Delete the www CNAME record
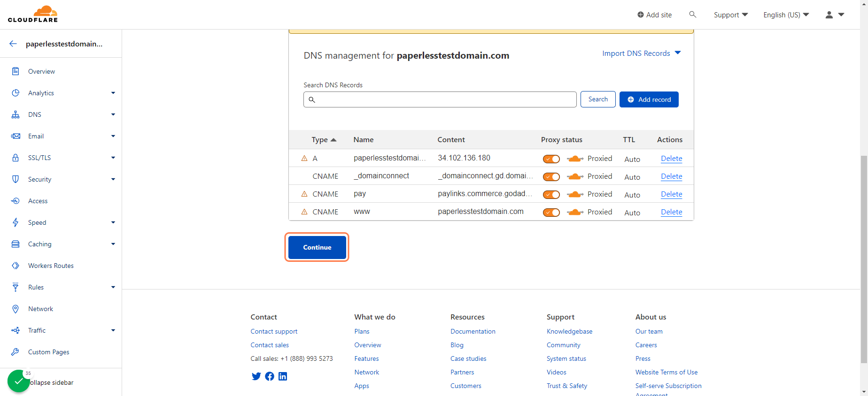Screen dimensions: 868x396 [x=672, y=212]
